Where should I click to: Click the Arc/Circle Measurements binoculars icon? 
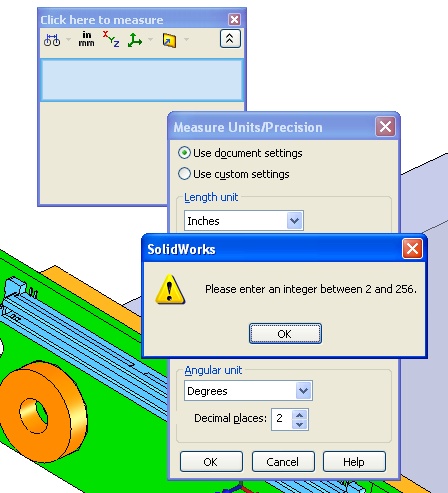click(52, 40)
